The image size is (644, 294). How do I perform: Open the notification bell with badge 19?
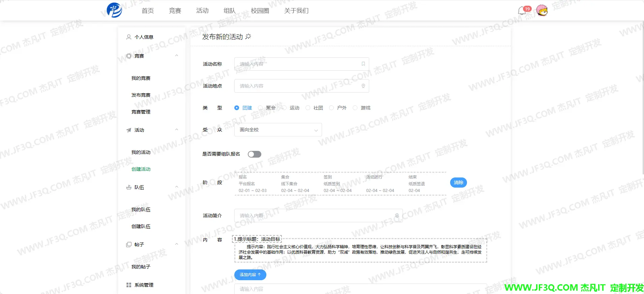[x=522, y=11]
